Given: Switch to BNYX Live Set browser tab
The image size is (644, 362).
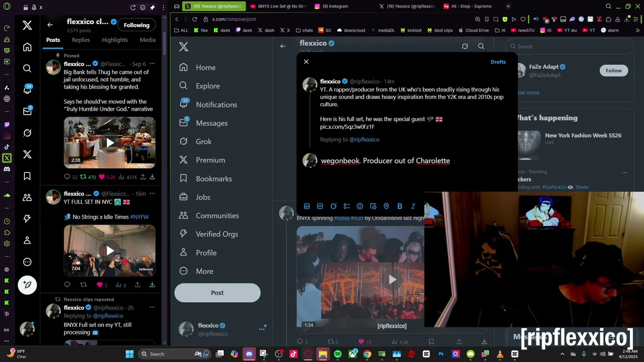Looking at the screenshot, I should [x=279, y=7].
